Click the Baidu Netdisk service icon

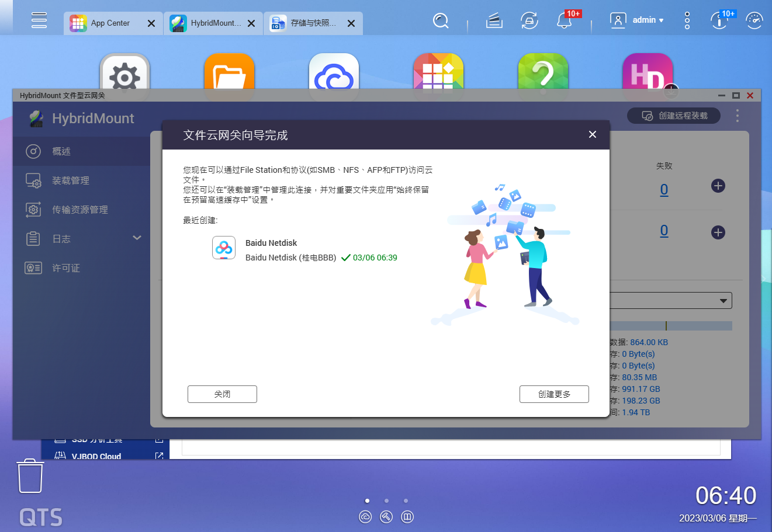224,248
